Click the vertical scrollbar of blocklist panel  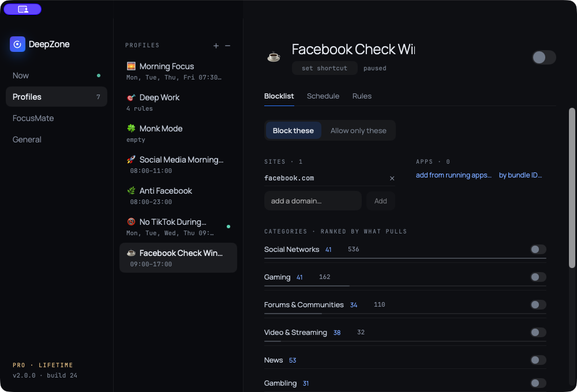point(572,187)
